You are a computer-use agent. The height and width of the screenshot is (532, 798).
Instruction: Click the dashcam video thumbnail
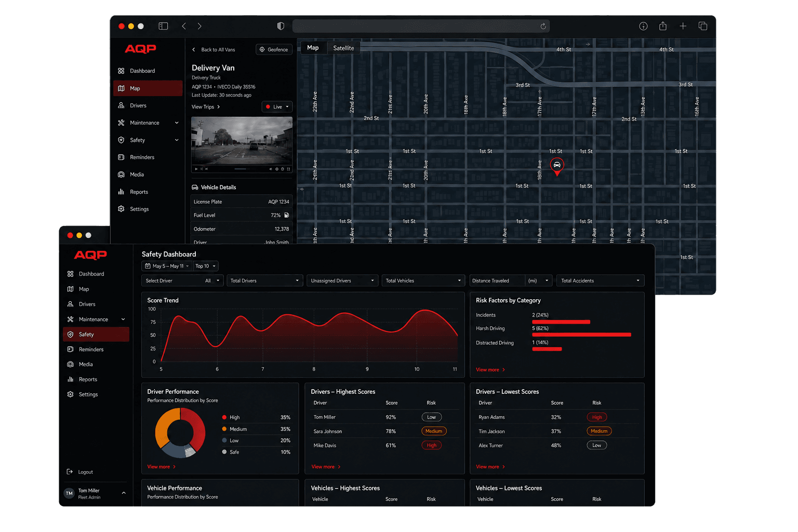click(242, 144)
